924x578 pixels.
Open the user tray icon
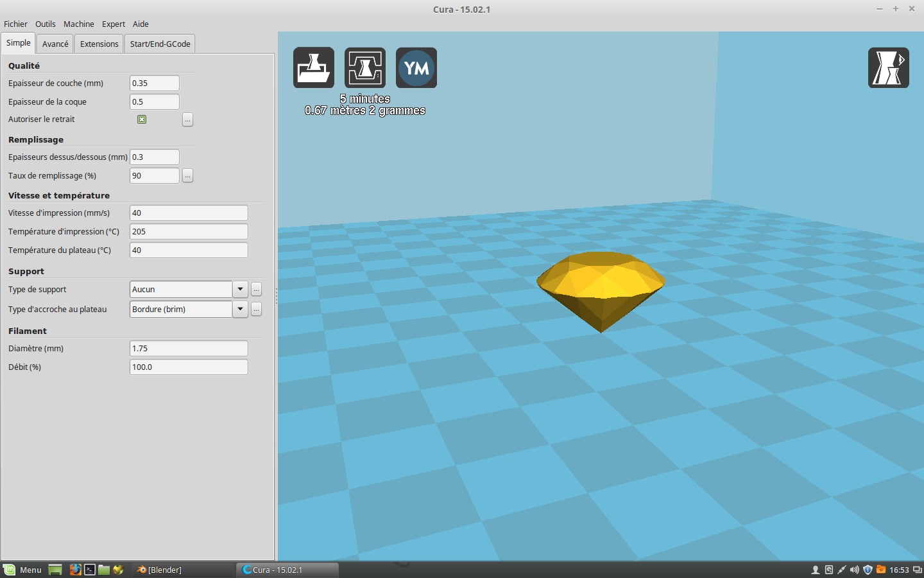pos(816,570)
